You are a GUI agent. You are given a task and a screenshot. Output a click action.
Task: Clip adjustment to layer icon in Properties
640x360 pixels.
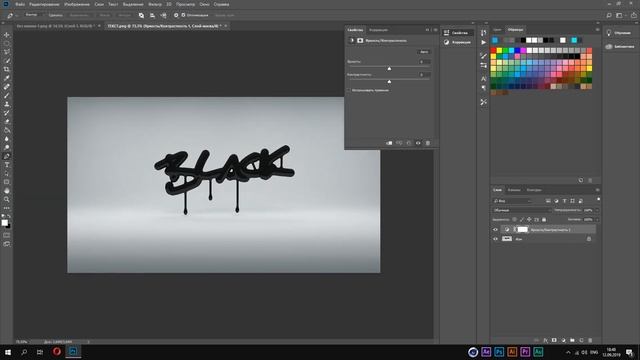389,143
